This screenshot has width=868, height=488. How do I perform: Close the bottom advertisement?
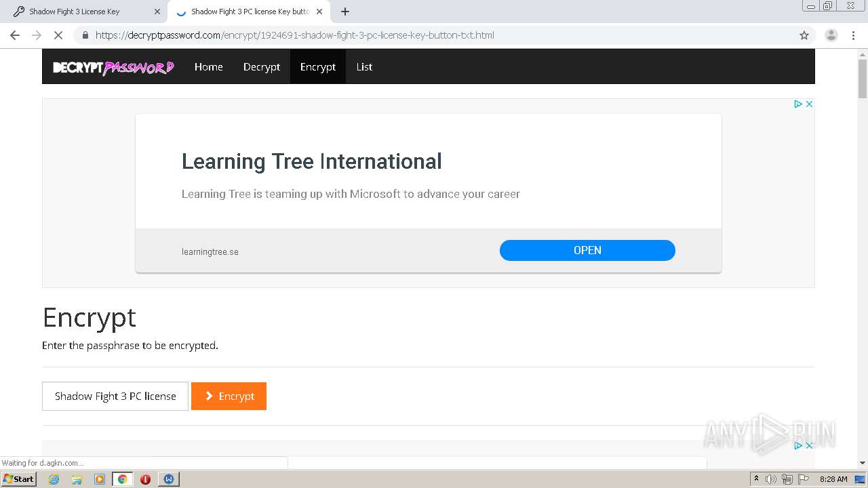(809, 445)
